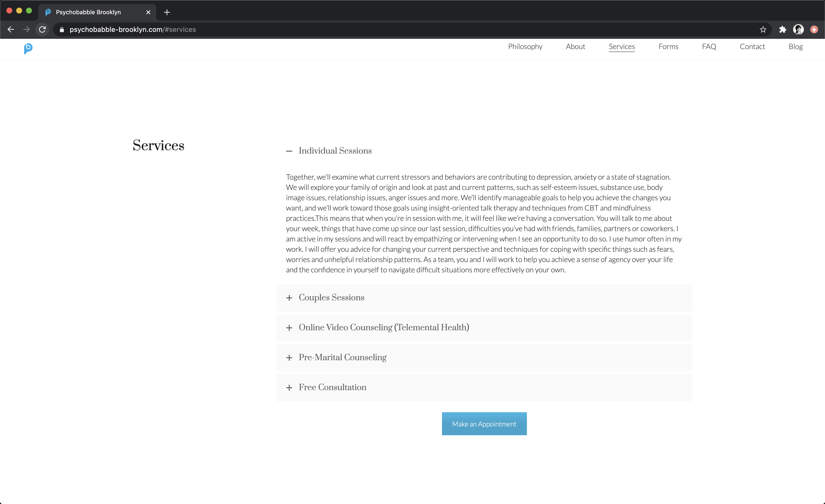
Task: Open the browser extensions puzzle icon
Action: [x=783, y=29]
